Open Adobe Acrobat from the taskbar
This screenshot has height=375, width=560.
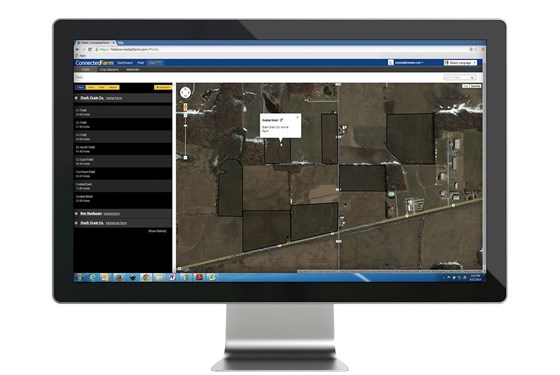pyautogui.click(x=199, y=277)
